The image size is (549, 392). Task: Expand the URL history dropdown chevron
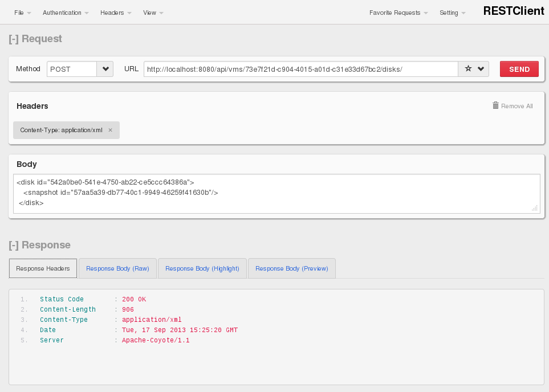coord(481,69)
